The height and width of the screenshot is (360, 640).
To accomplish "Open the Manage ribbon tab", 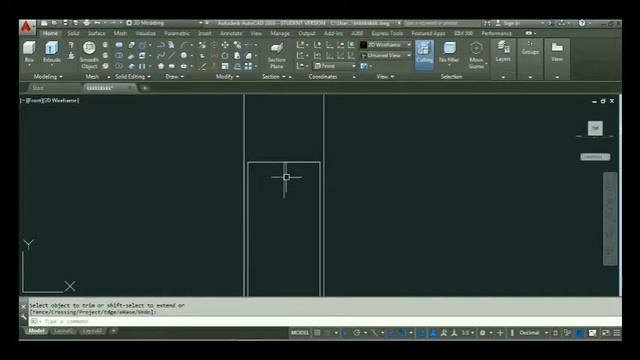I will tap(280, 33).
